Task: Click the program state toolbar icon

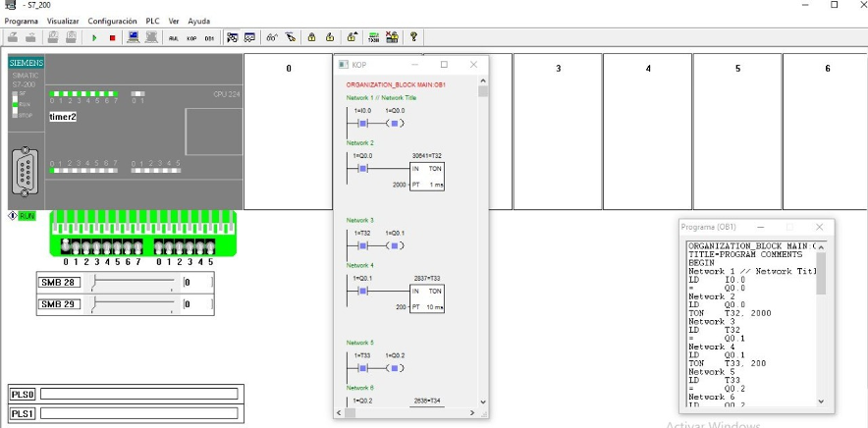Action: point(233,37)
